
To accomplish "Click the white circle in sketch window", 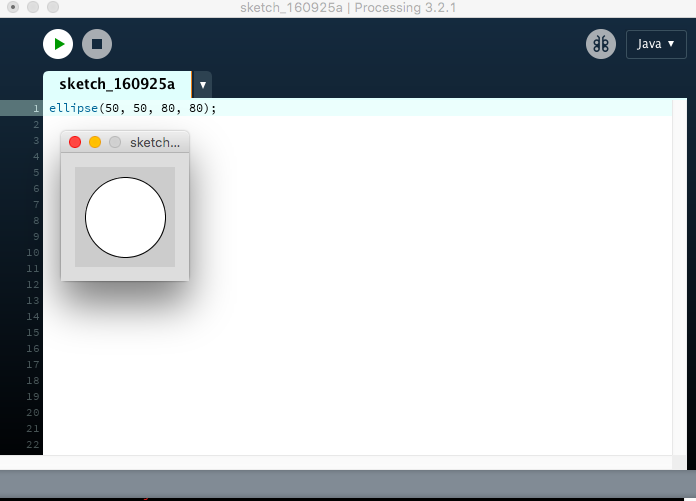I will tap(126, 217).
